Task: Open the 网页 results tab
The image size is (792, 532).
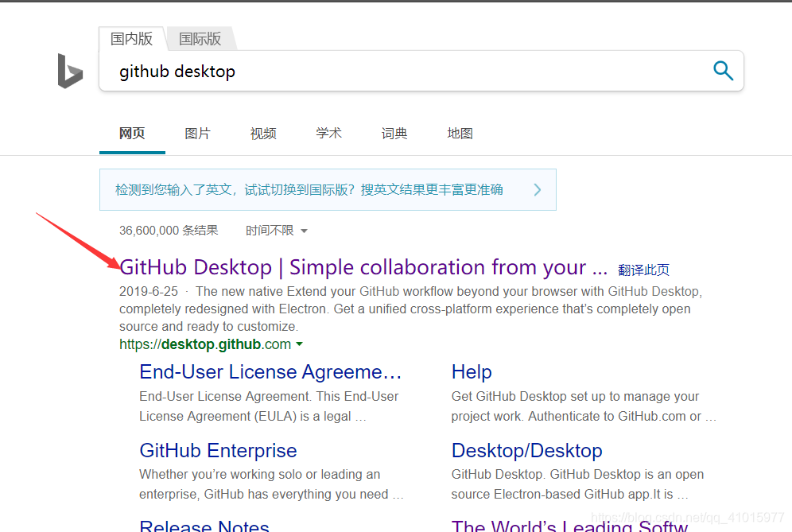Action: click(132, 134)
